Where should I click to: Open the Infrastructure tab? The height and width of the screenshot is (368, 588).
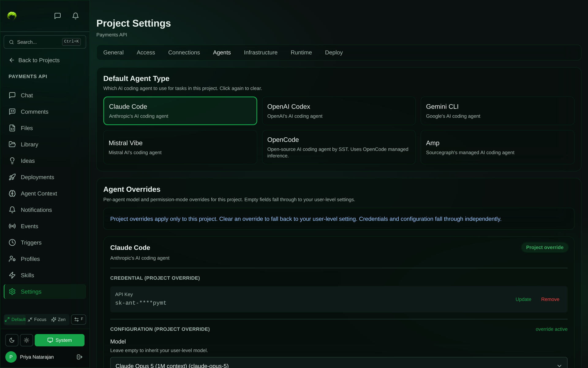coord(261,52)
